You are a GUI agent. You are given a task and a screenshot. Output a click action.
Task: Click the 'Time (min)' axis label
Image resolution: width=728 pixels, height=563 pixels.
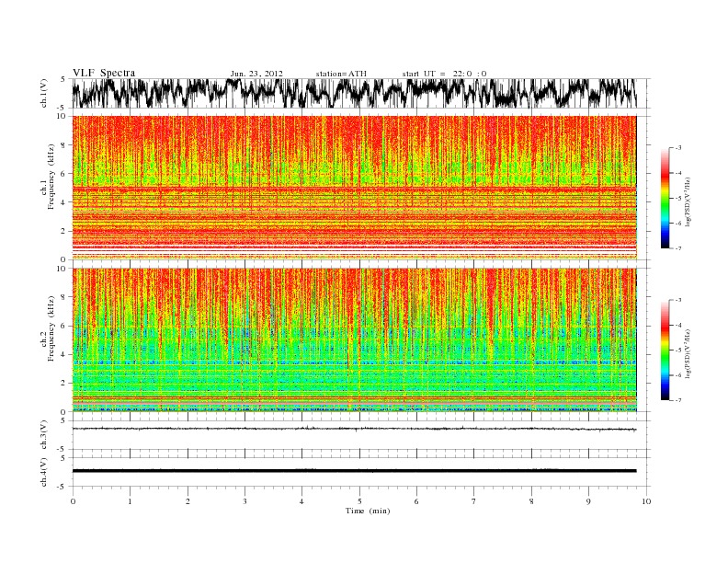tap(368, 511)
